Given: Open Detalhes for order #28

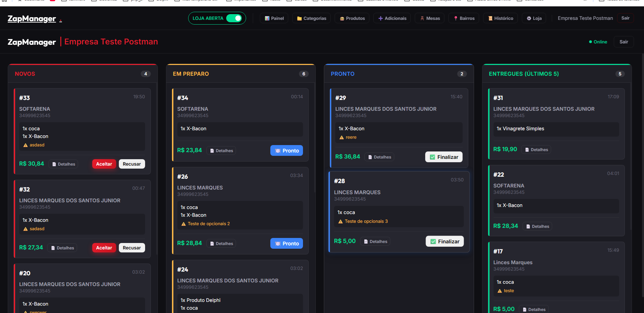Looking at the screenshot, I should [375, 241].
